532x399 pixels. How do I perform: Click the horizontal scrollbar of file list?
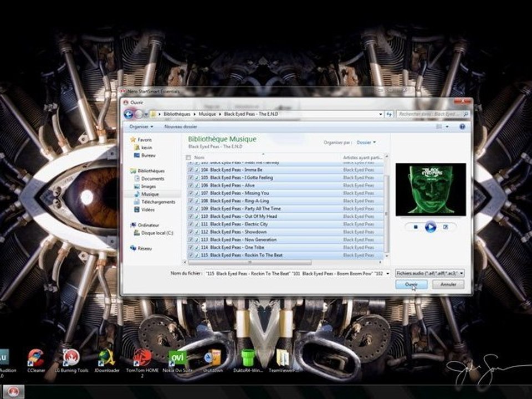pos(250,262)
